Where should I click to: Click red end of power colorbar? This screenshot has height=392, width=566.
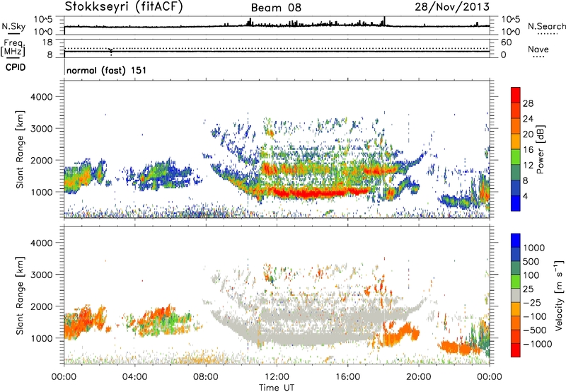[516, 95]
